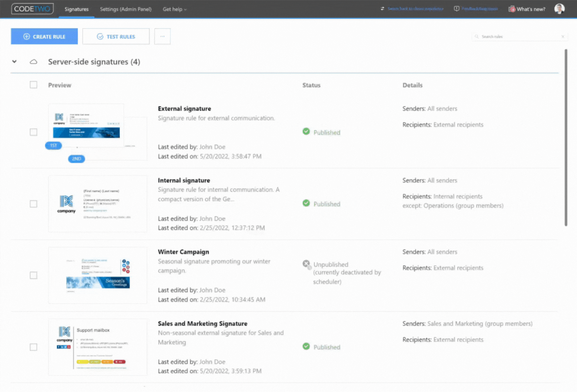Click 'Unpublished (currently deactivated by scheduler)' status text

347,273
